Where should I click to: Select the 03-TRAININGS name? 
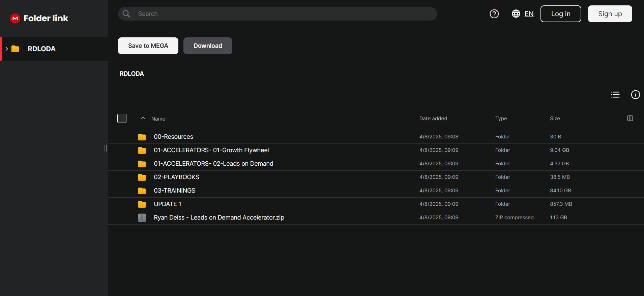tap(175, 191)
